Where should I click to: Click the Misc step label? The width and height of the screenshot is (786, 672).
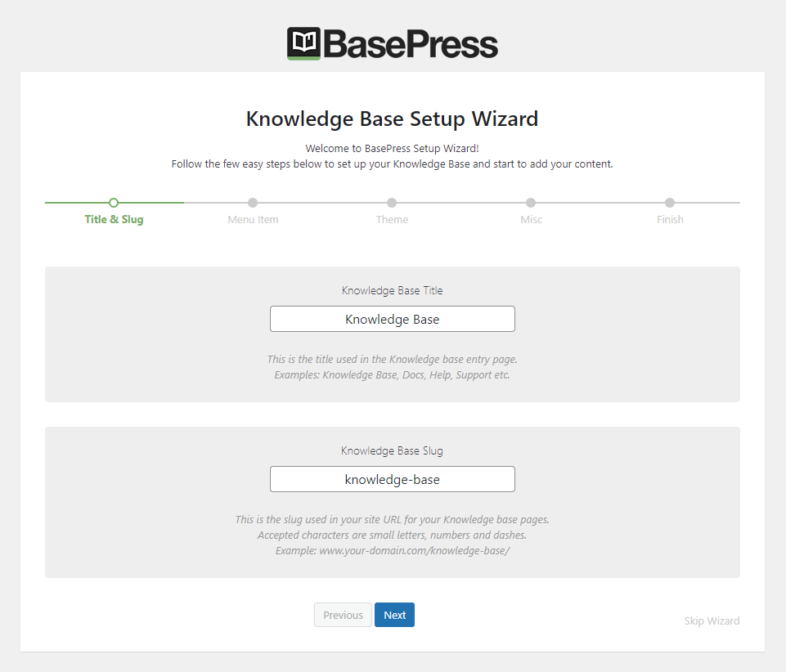point(531,219)
